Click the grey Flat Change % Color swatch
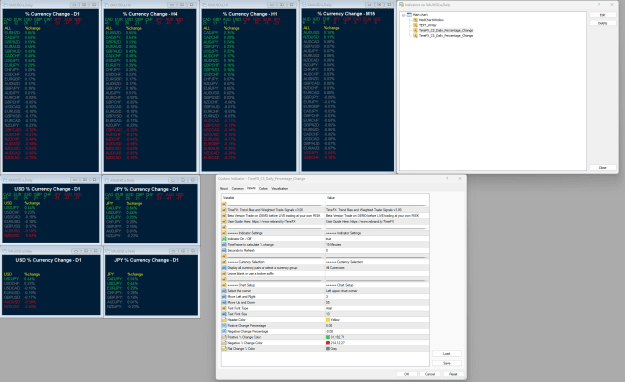This screenshot has width=625, height=382. [x=328, y=349]
